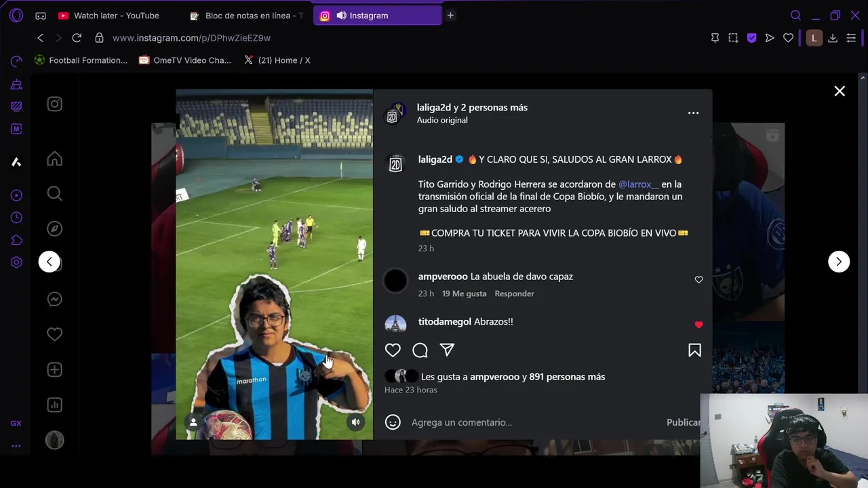Share the post via paper plane icon

[x=447, y=350]
